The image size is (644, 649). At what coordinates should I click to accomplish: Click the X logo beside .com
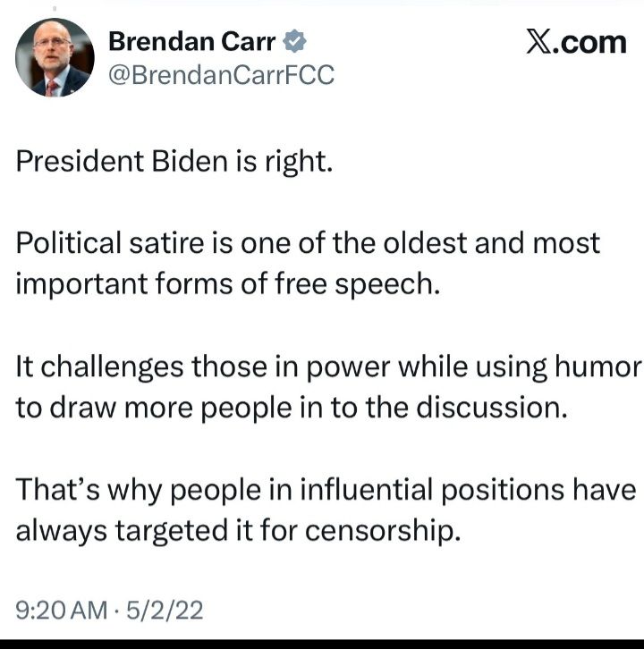(538, 41)
